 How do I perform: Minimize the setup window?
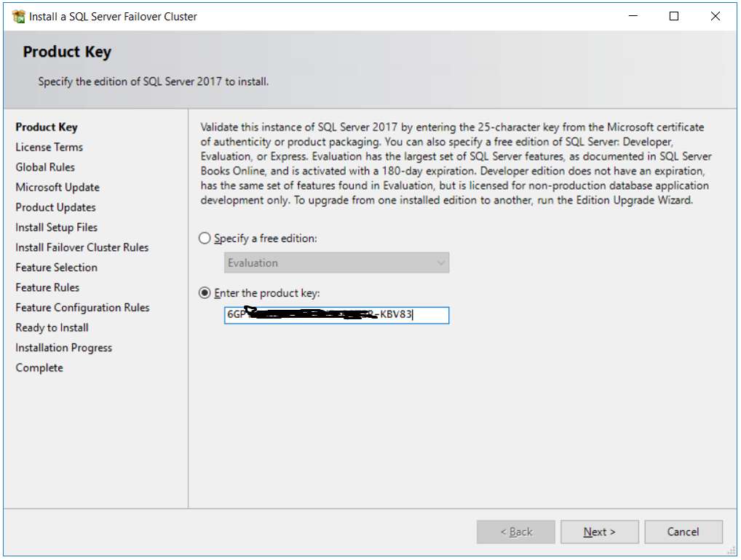(633, 16)
